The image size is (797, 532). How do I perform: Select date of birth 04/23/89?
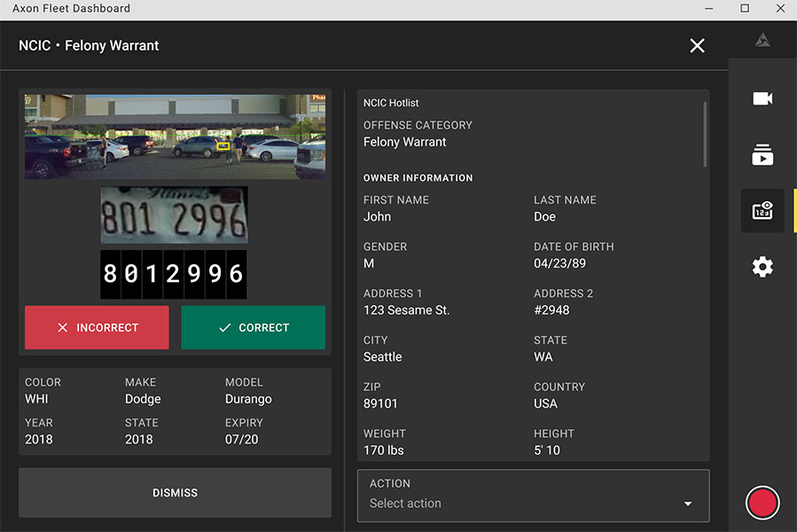click(559, 263)
